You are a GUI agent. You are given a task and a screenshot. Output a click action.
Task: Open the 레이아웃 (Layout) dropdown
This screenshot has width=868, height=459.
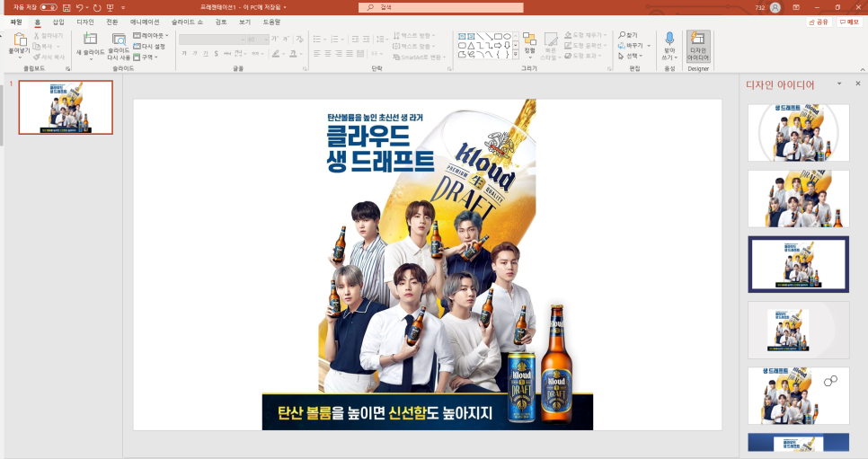coord(151,35)
